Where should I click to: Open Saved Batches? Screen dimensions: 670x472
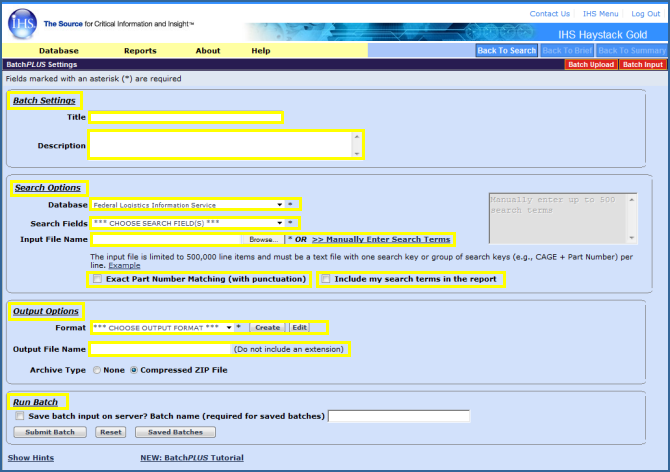coord(175,432)
